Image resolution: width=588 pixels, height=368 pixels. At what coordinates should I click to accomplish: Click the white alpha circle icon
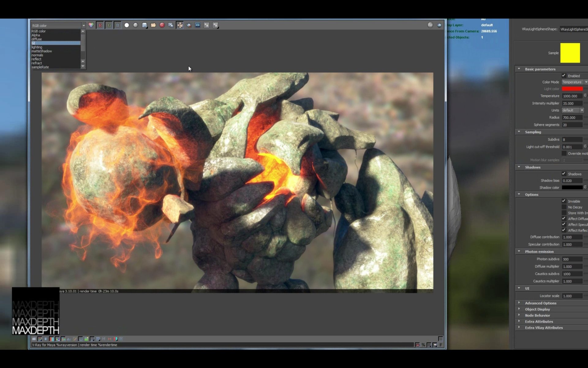pos(127,25)
